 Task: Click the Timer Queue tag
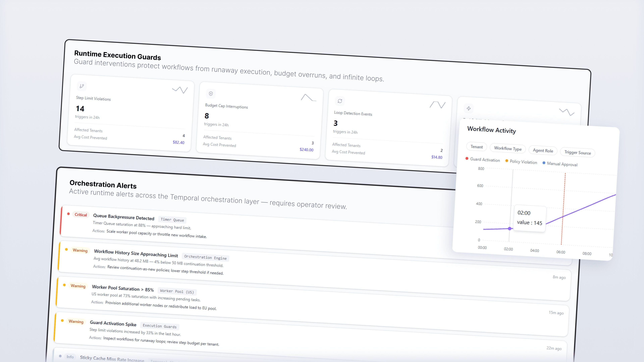pos(172,220)
